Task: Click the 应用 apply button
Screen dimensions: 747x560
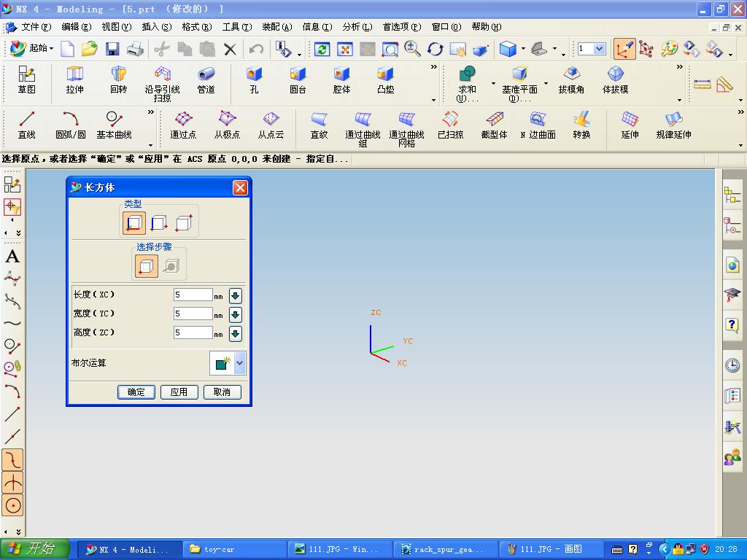Action: coord(179,392)
